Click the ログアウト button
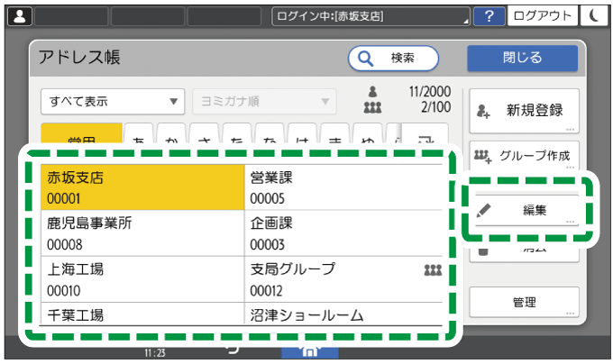Screen dimensions: 613x364 (x=543, y=16)
